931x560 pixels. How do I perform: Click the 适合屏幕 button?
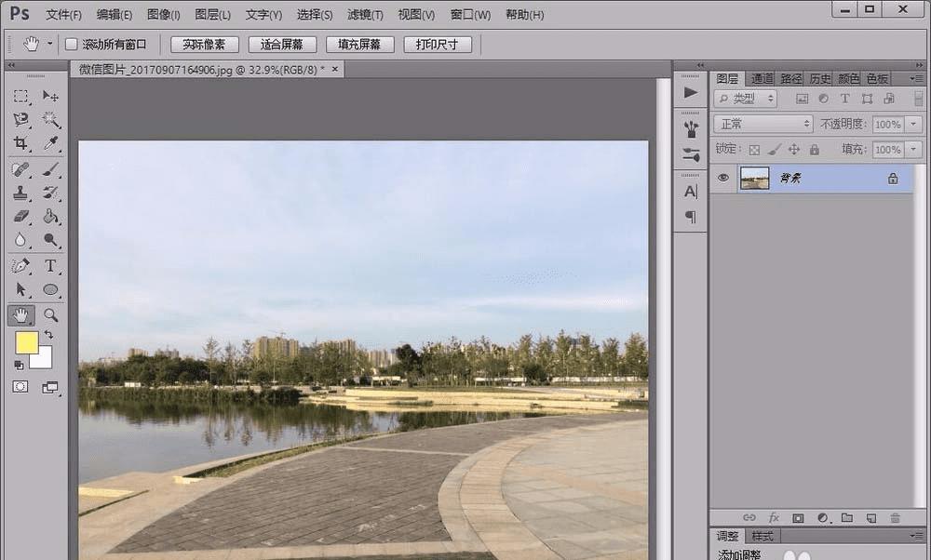pos(282,45)
